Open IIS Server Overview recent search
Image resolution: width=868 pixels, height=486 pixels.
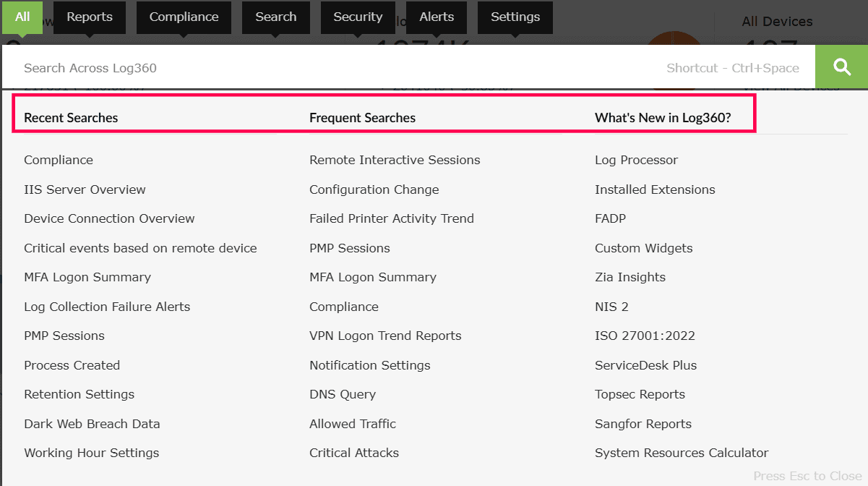coord(85,189)
